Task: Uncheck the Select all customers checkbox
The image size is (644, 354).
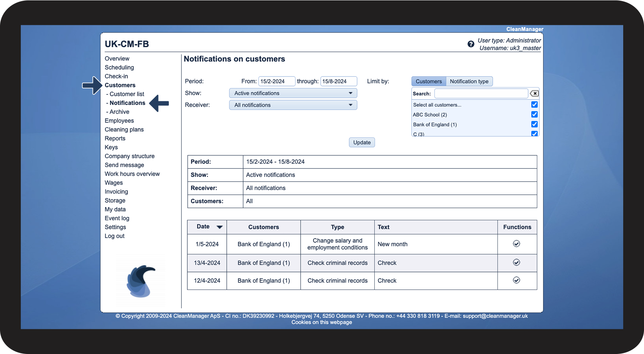Action: (x=534, y=105)
